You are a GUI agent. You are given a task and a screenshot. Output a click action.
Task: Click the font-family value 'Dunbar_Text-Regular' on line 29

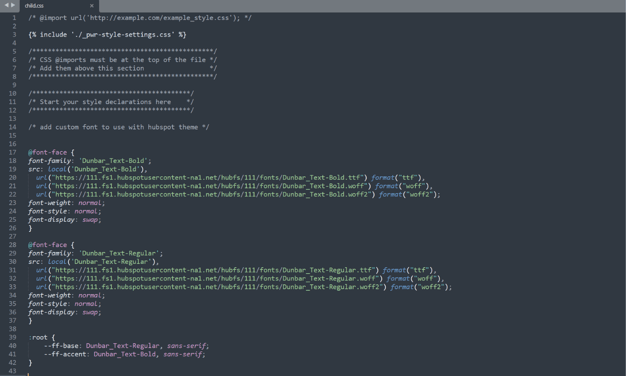click(119, 253)
